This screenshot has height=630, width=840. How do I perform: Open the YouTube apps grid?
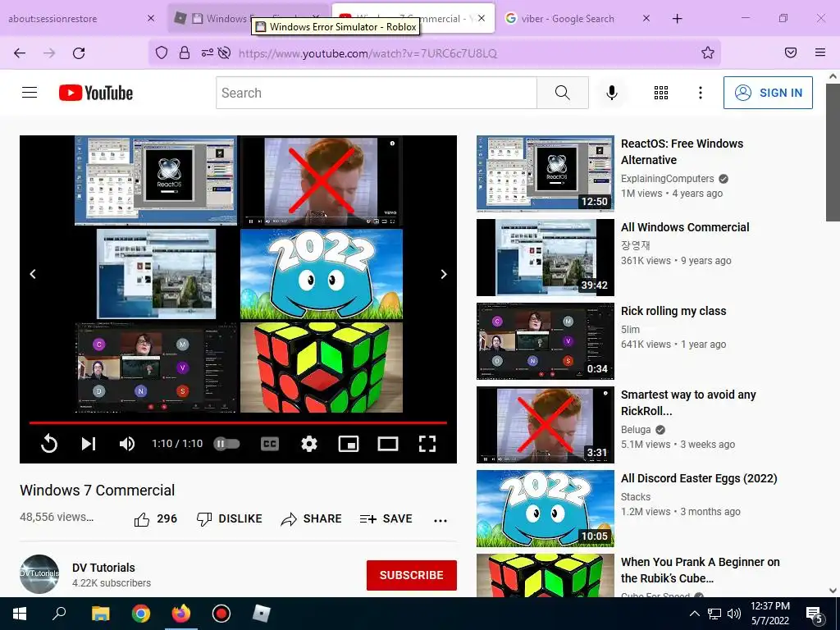[x=661, y=93]
